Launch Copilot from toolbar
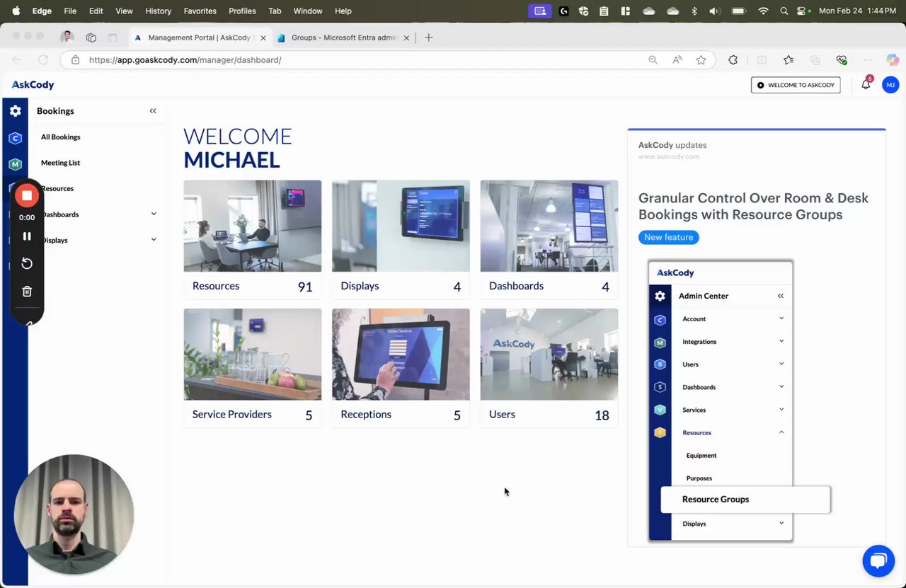 [x=892, y=60]
